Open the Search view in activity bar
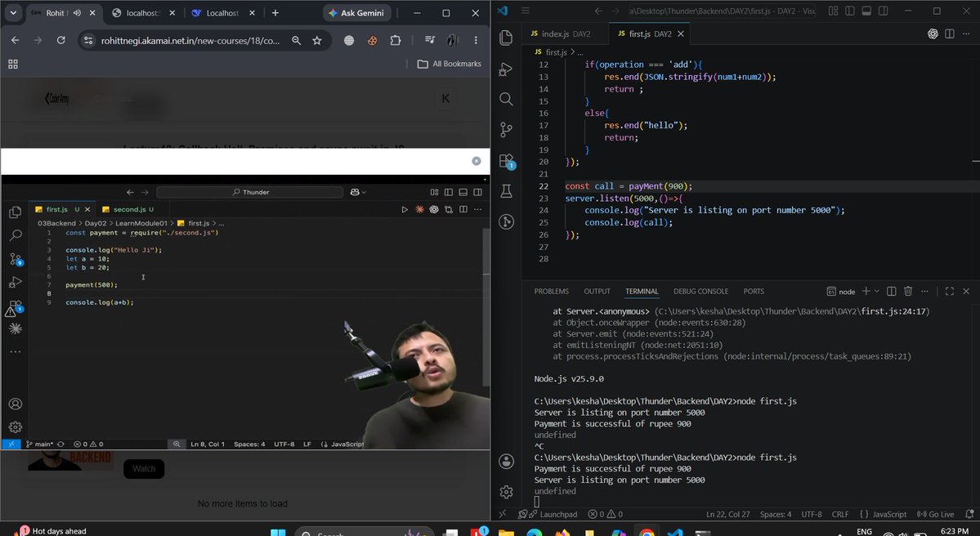The image size is (980, 536). [x=506, y=99]
